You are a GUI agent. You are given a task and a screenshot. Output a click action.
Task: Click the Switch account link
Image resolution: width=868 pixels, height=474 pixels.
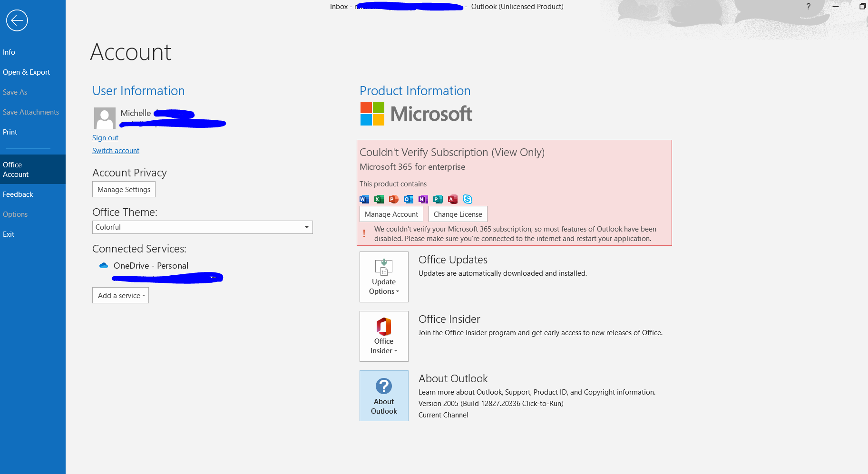(x=116, y=151)
